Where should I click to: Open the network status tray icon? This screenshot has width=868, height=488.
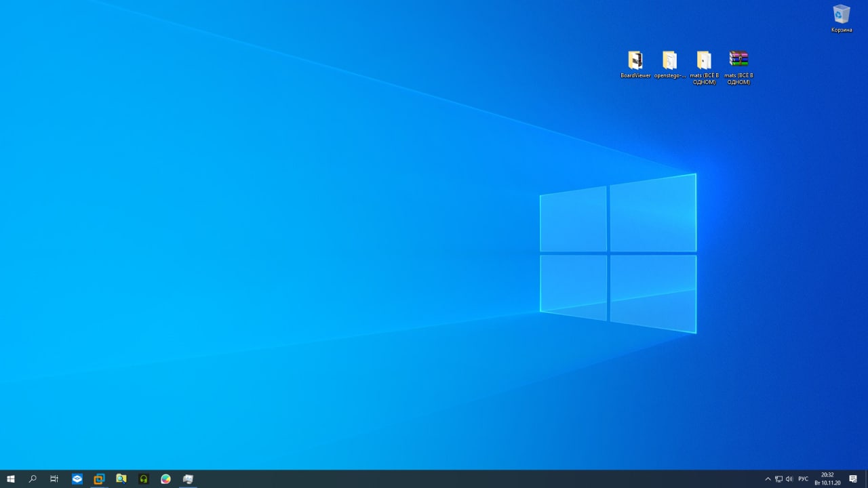click(x=778, y=479)
